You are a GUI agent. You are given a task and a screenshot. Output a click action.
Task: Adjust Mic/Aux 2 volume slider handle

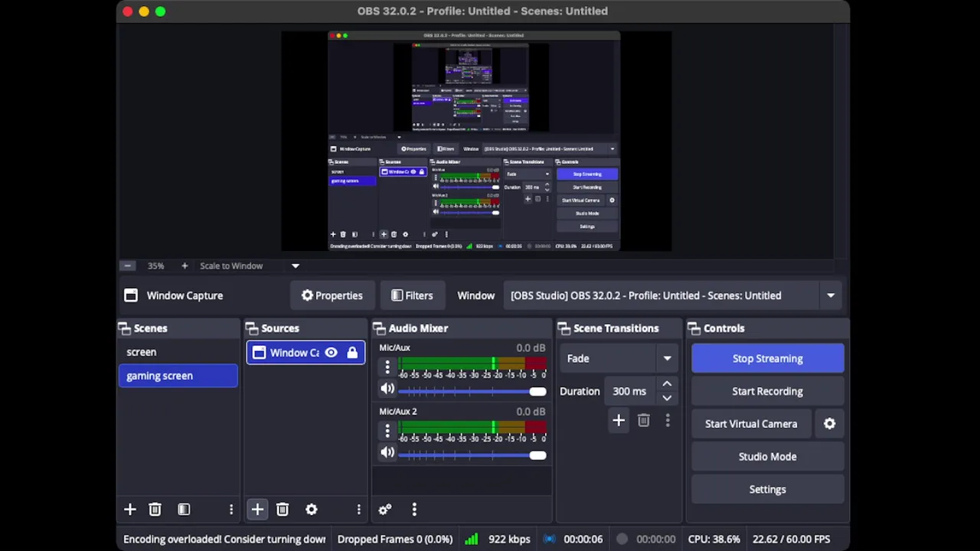[537, 455]
